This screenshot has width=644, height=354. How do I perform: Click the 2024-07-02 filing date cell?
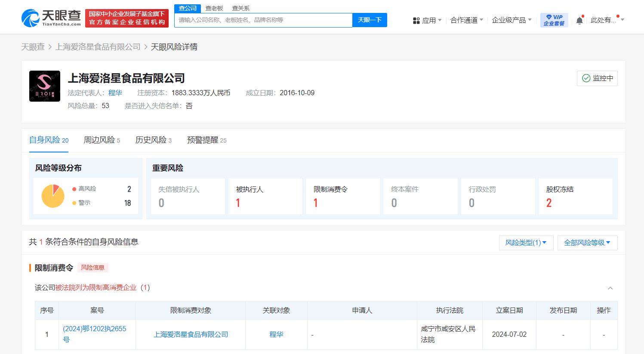[509, 335]
